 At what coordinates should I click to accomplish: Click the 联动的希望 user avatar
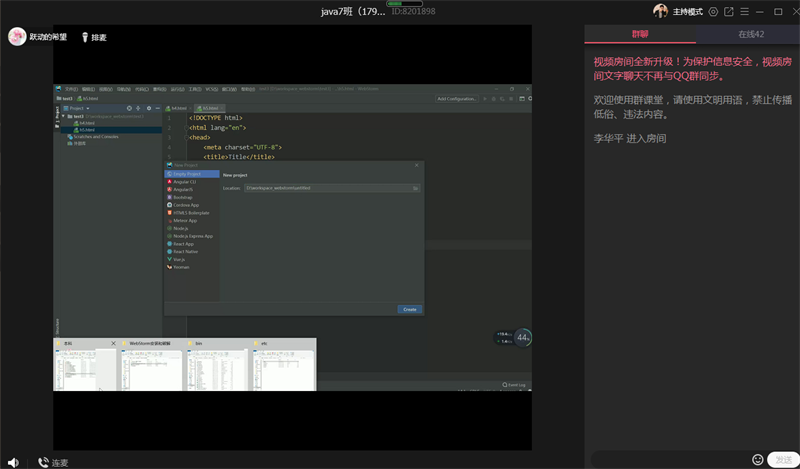(x=17, y=37)
